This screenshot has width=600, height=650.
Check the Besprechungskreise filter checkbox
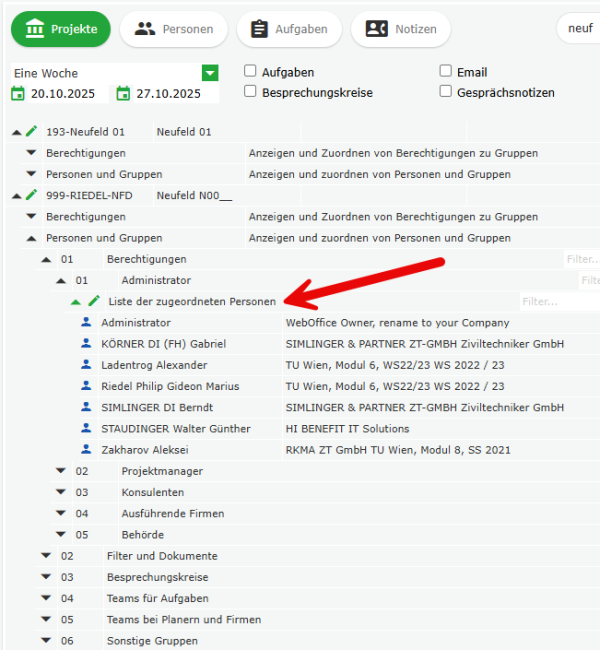click(251, 92)
